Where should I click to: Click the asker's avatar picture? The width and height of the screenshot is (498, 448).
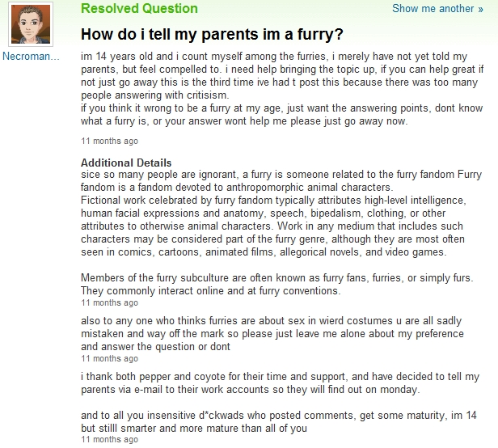tap(31, 24)
